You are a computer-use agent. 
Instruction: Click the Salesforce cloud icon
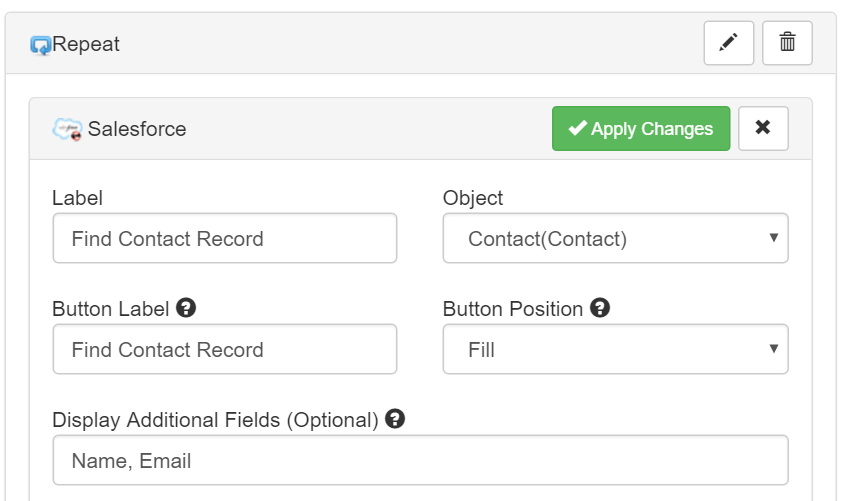pyautogui.click(x=67, y=129)
